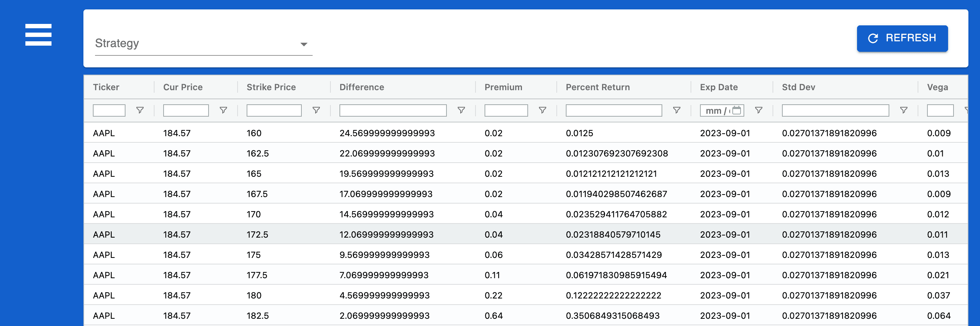This screenshot has height=326, width=980.
Task: Select strike price cell 182.5
Action: (258, 316)
